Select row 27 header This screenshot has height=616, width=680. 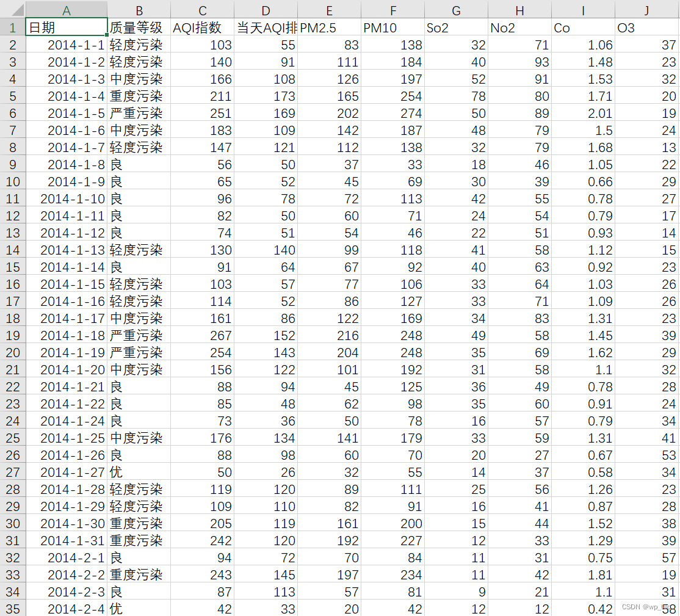(13, 472)
